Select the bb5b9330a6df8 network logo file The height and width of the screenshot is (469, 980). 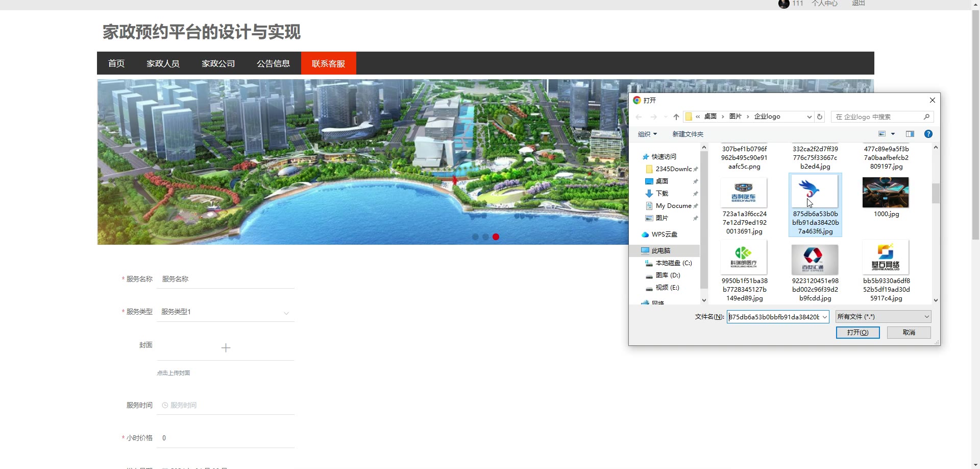tap(886, 272)
